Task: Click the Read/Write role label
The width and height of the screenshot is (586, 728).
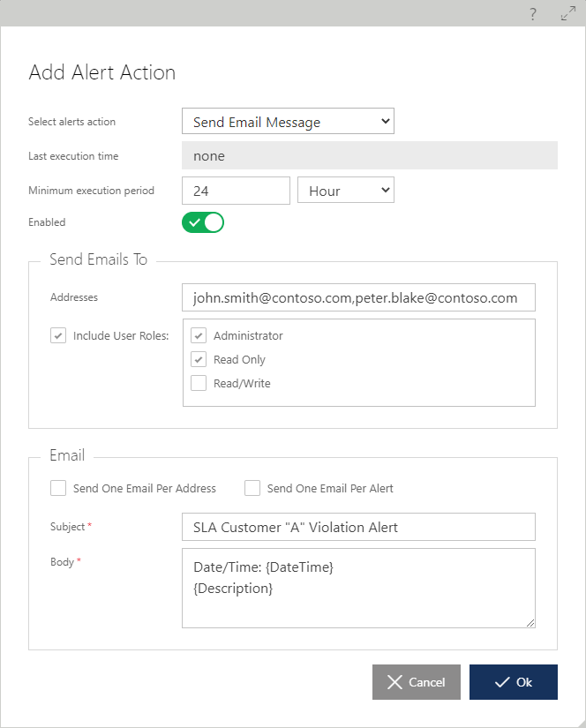Action: (x=242, y=384)
